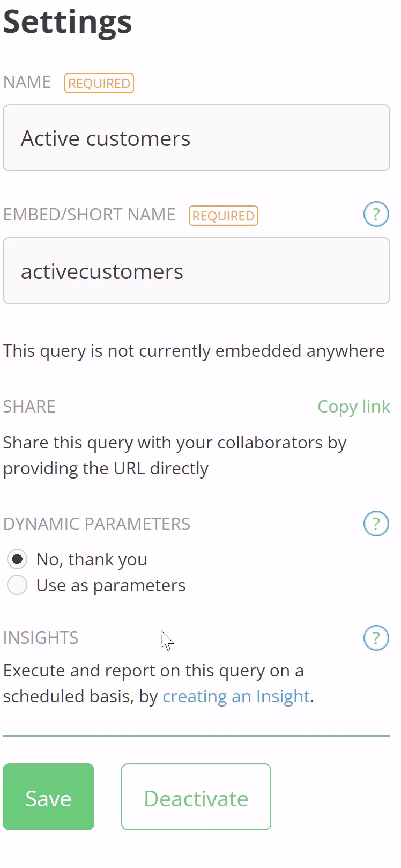Image resolution: width=401 pixels, height=868 pixels.
Task: Switch dynamic parameters off via 'No, thank you'
Action: coord(17,559)
